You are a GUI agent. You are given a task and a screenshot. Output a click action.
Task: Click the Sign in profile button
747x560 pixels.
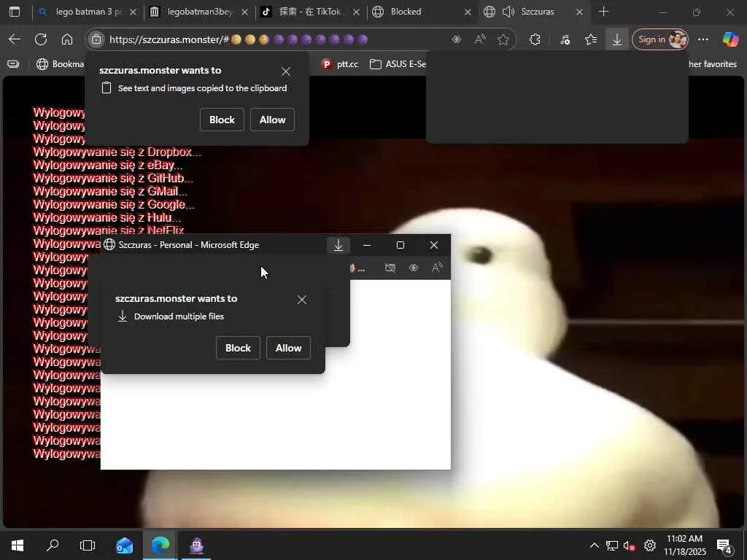[x=659, y=39]
